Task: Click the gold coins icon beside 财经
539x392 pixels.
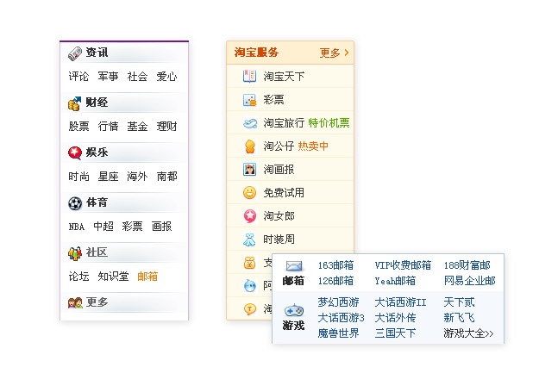Action: (x=74, y=103)
